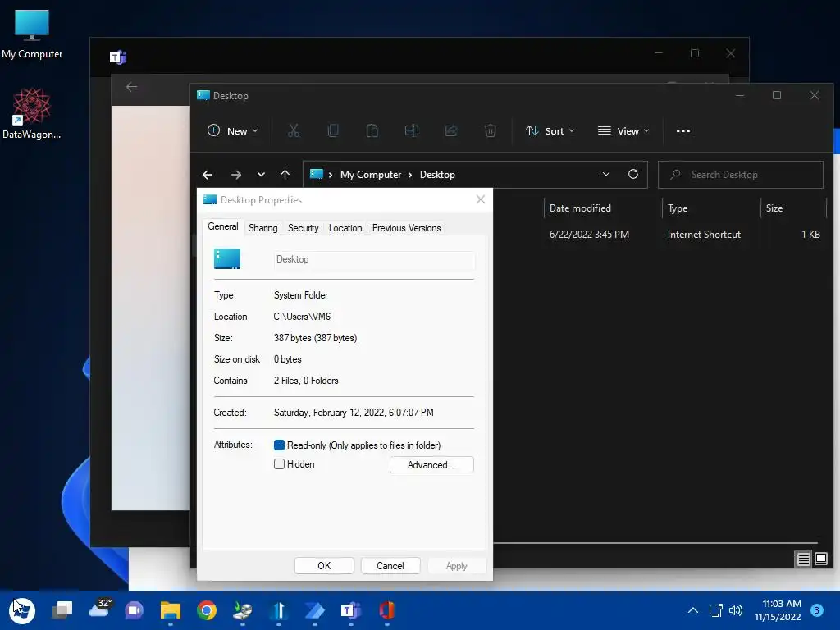This screenshot has height=630, width=840.
Task: Open the Windows Start button
Action: (22, 610)
